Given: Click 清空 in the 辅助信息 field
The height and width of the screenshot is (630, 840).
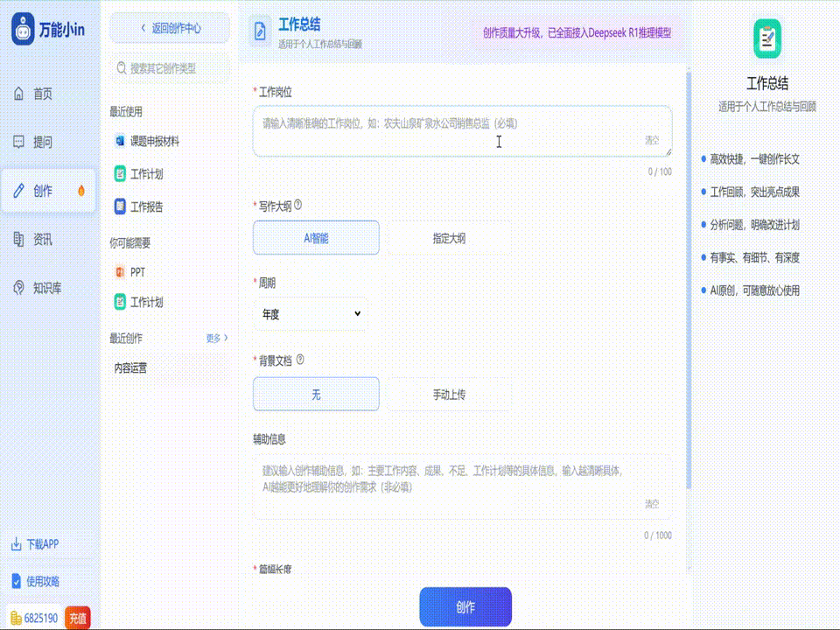Looking at the screenshot, I should pos(652,504).
